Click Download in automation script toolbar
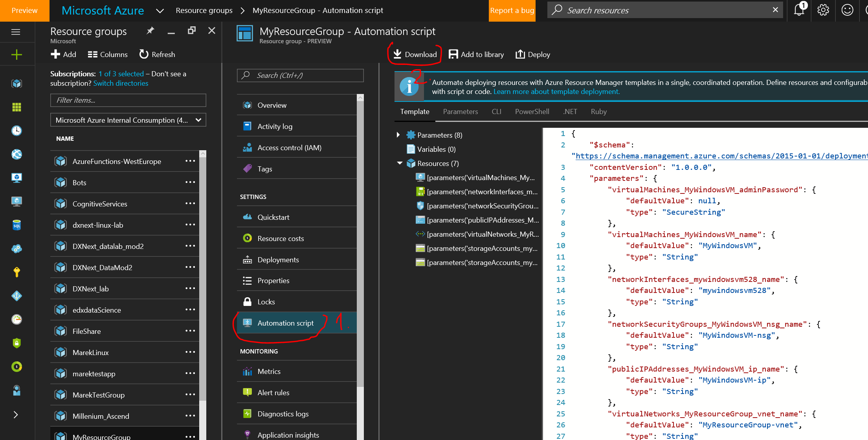This screenshot has width=868, height=440. pos(415,55)
